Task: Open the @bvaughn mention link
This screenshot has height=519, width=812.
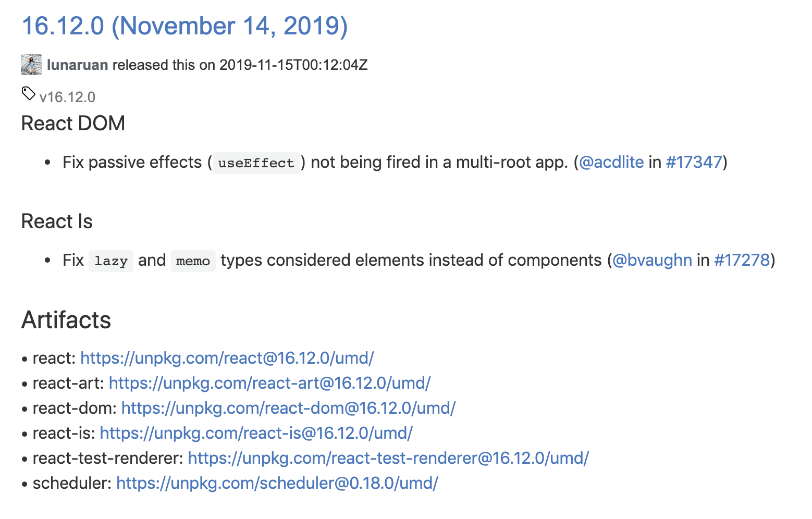Action: coord(652,260)
